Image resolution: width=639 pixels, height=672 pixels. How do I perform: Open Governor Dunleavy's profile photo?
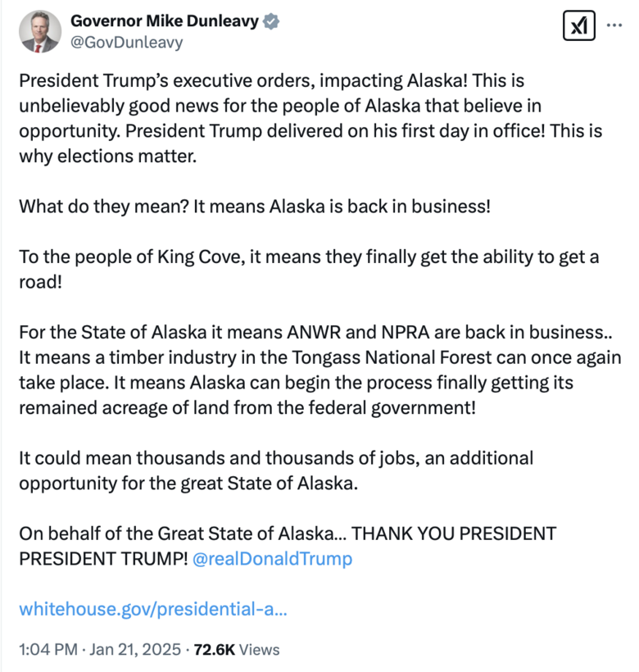click(39, 32)
